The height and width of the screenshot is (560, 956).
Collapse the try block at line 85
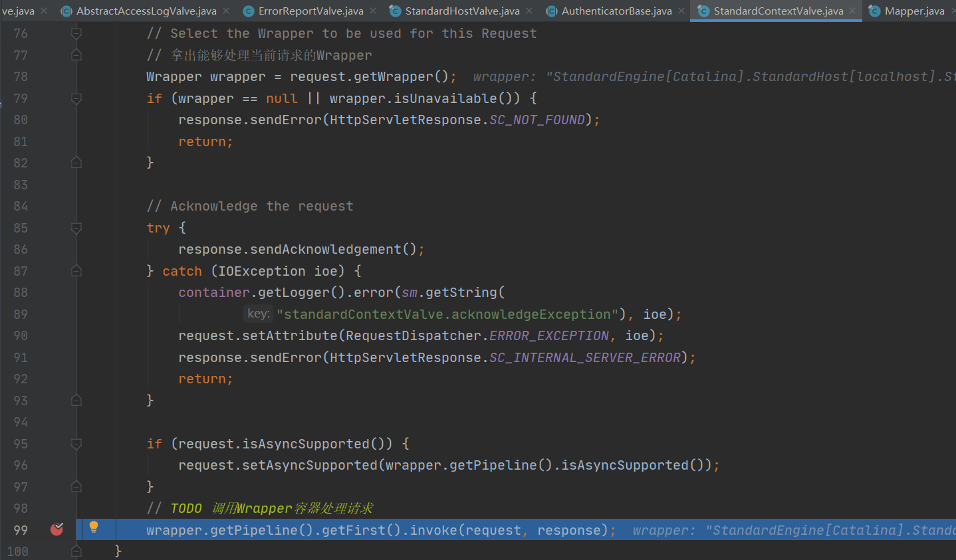click(76, 228)
